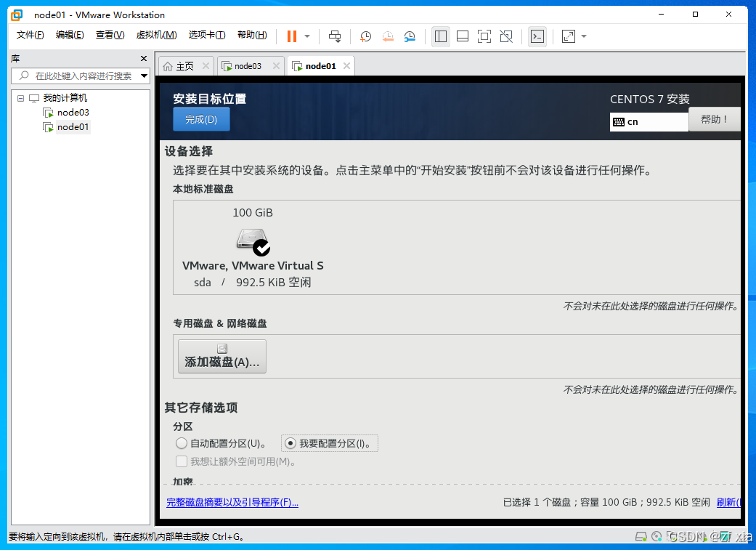Close the node01 tab

point(346,66)
